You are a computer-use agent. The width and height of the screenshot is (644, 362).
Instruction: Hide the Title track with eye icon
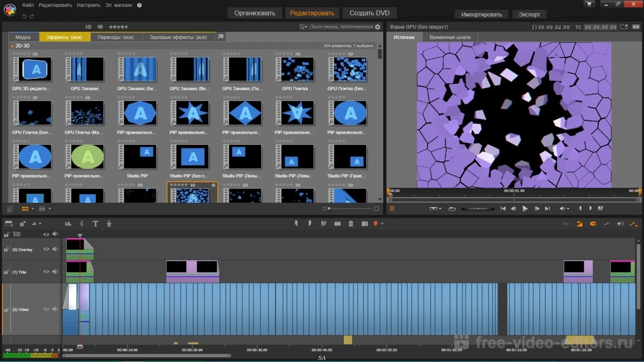46,272
